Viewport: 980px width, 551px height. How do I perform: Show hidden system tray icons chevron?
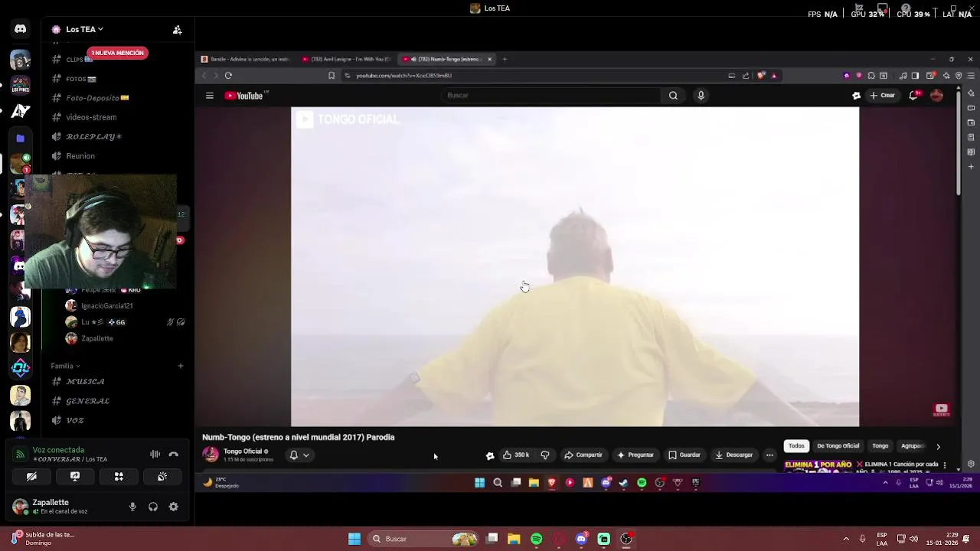[x=846, y=539]
